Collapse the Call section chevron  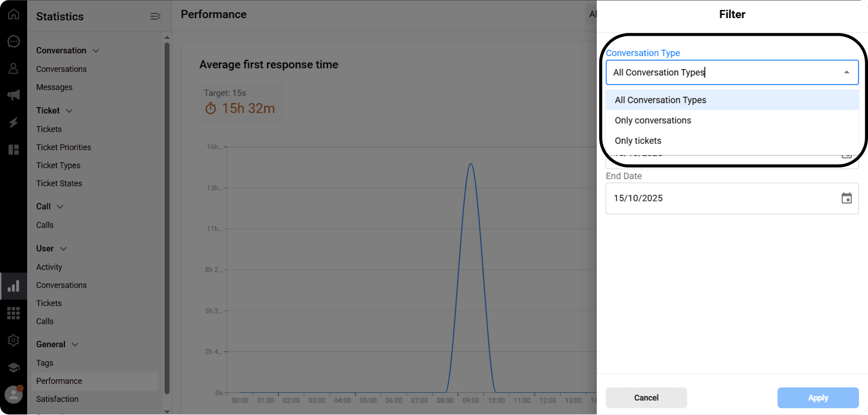coord(60,207)
